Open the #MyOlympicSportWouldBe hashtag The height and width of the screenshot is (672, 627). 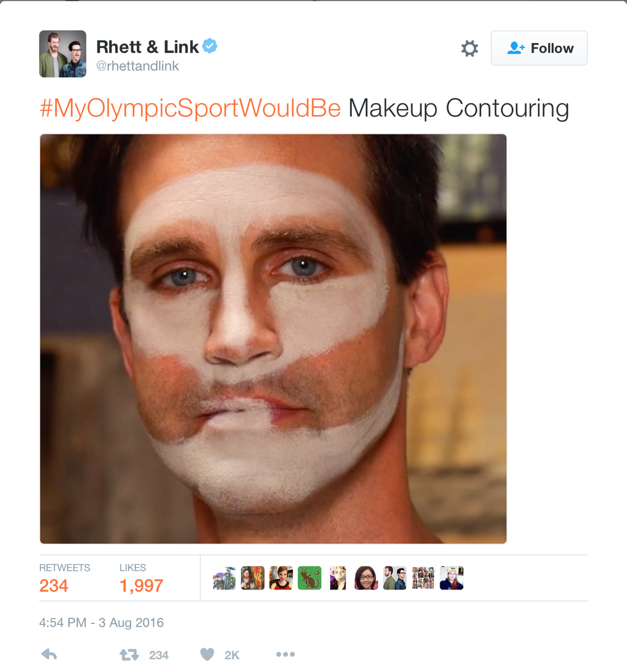click(190, 108)
